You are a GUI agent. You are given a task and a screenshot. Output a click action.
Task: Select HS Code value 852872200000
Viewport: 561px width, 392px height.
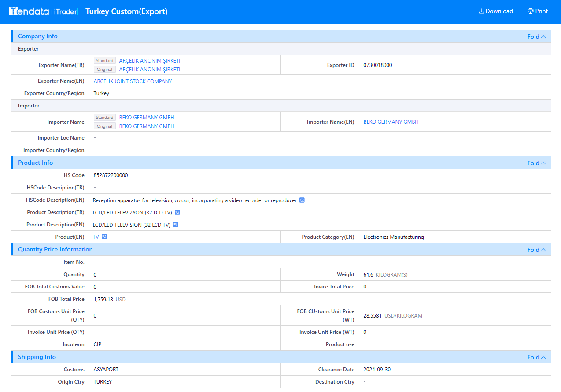coord(111,175)
